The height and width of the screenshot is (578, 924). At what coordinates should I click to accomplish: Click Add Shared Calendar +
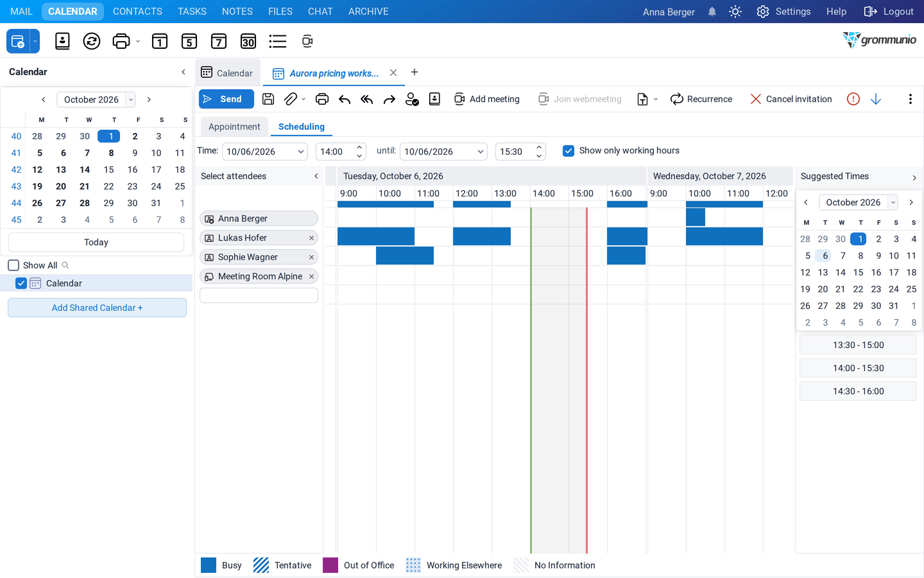pos(97,308)
